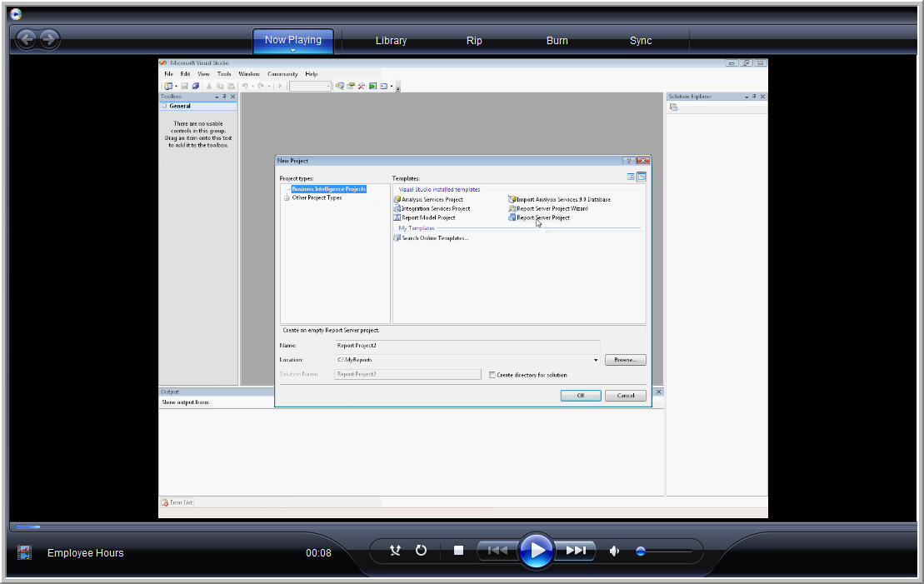Select the Report Model Project template
The width and height of the screenshot is (924, 584).
tap(424, 218)
